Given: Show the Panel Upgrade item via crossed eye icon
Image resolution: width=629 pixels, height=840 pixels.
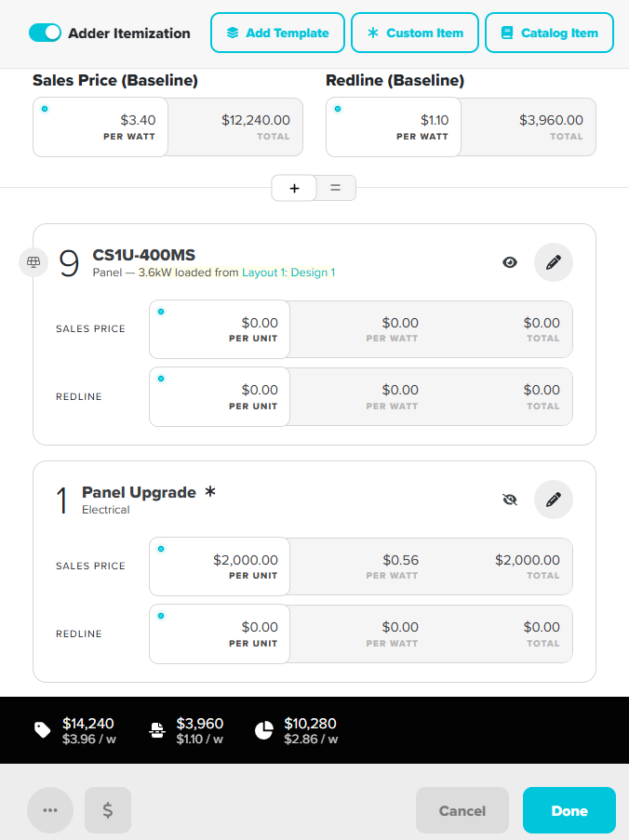Looking at the screenshot, I should (510, 500).
